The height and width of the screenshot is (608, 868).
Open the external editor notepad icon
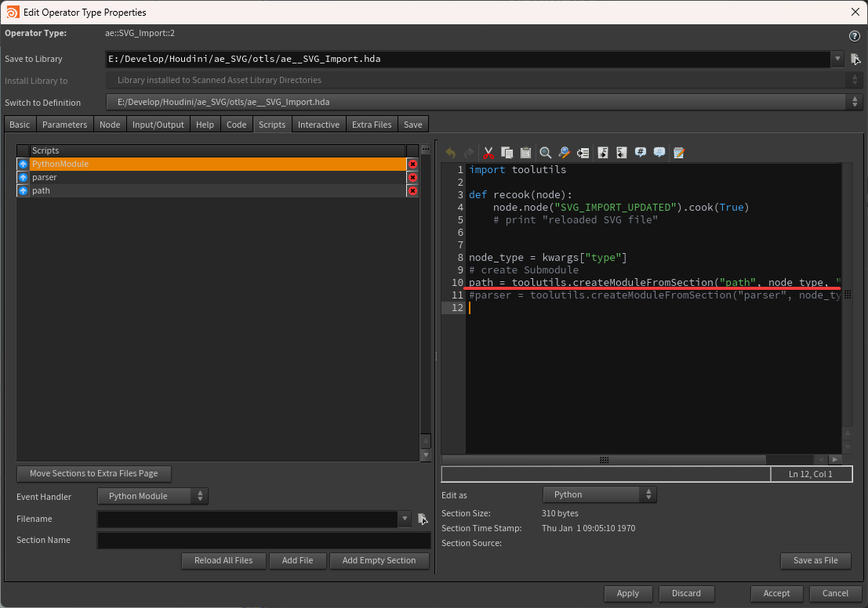(x=679, y=153)
